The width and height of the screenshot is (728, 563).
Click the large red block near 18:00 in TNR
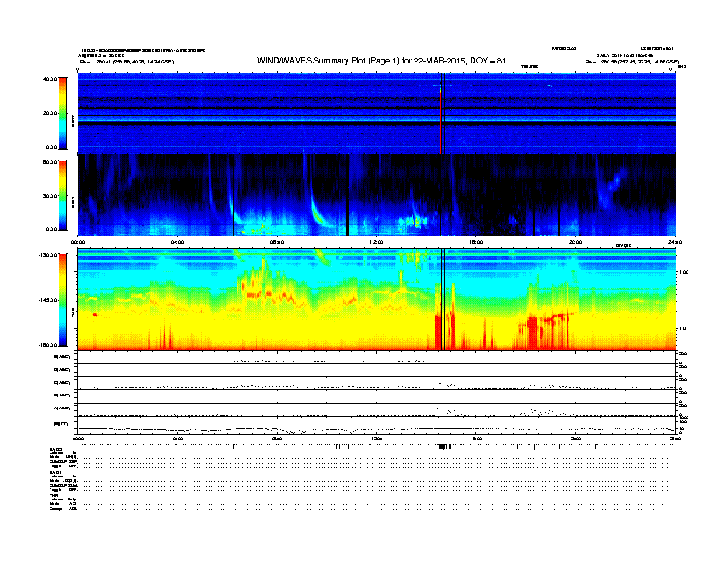tap(532, 332)
